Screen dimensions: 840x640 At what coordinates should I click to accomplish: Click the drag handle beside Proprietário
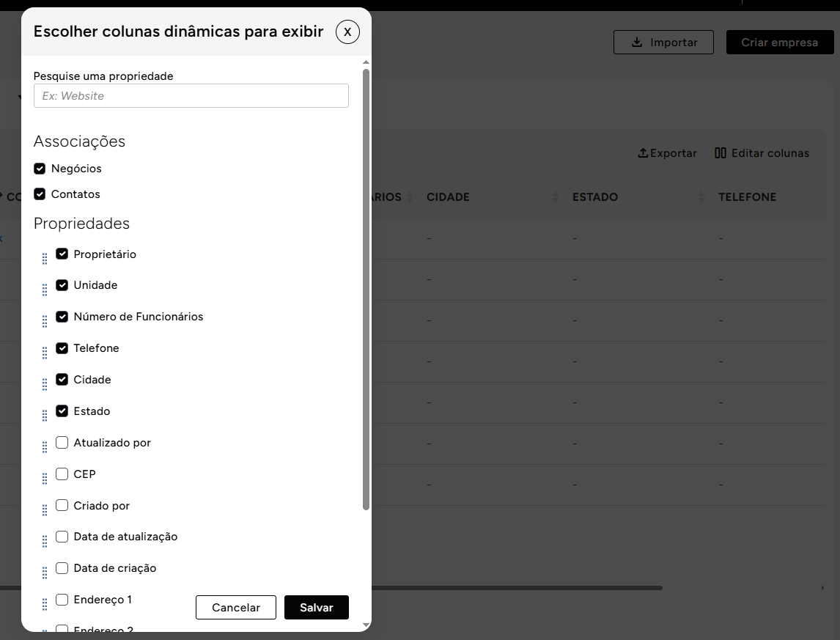(x=45, y=258)
